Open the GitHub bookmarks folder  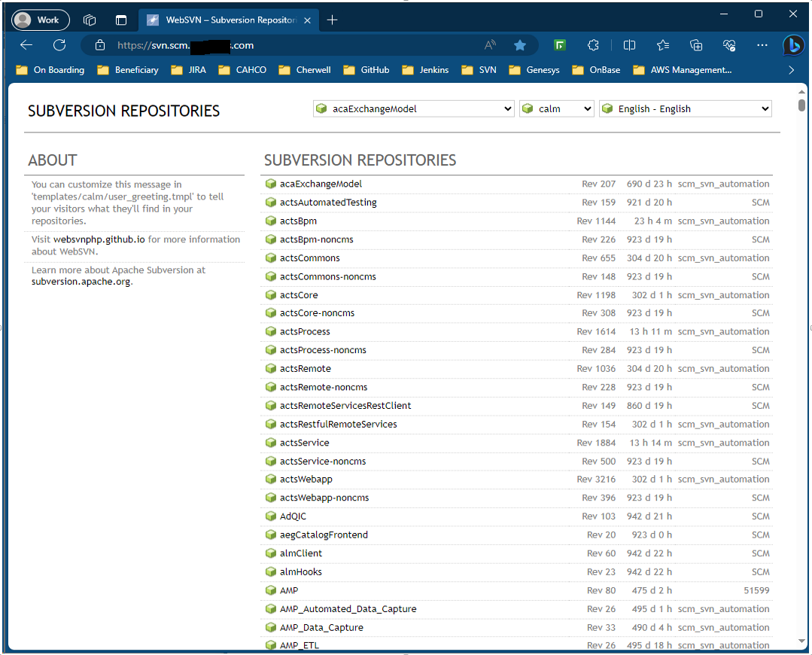tap(366, 70)
